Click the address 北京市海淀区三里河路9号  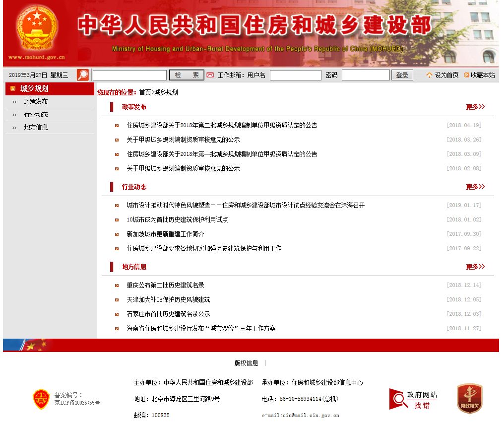pos(186,399)
